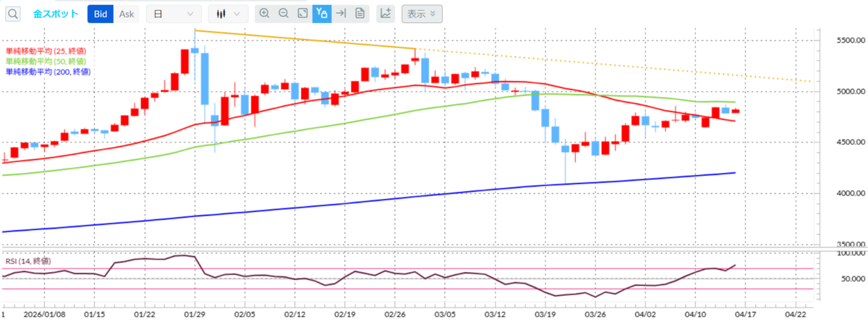The width and height of the screenshot is (868, 322).
Task: Click the 4000.00 price axis label
Action: [851, 194]
